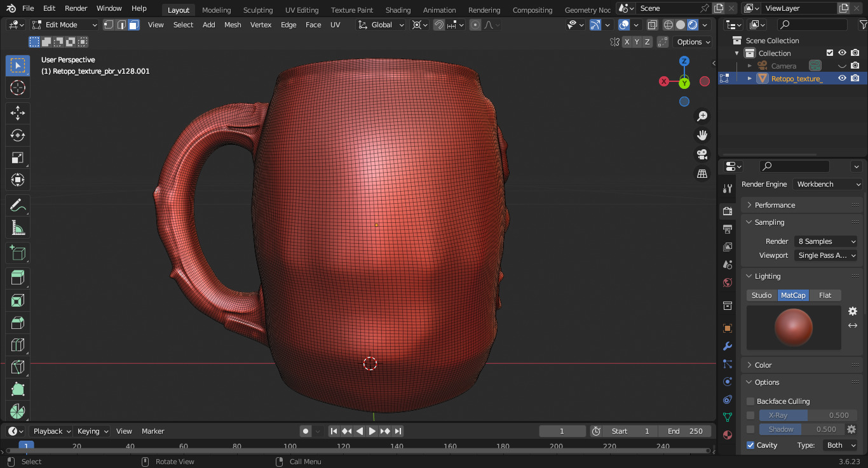Choose the Bevel tool

pos(18,323)
